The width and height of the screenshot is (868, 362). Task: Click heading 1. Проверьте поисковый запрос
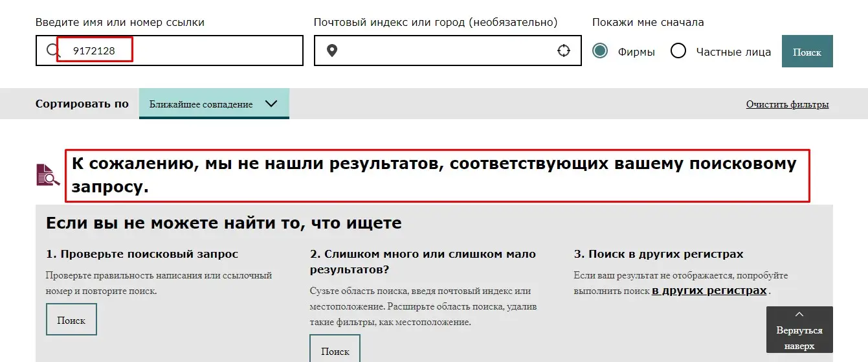(x=142, y=254)
